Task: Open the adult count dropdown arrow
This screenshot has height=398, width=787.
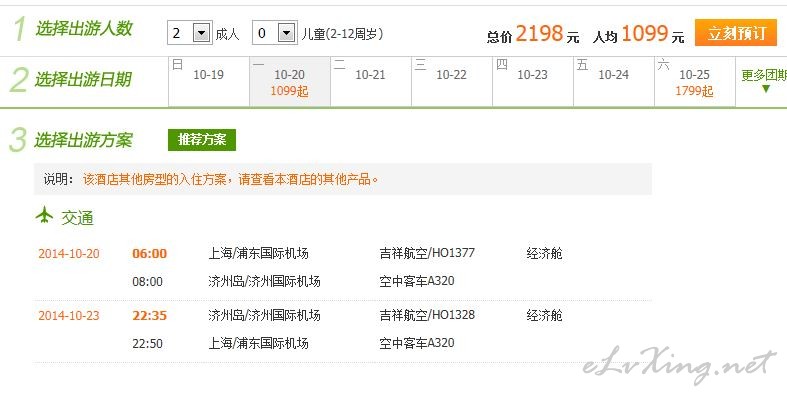Action: tap(201, 33)
